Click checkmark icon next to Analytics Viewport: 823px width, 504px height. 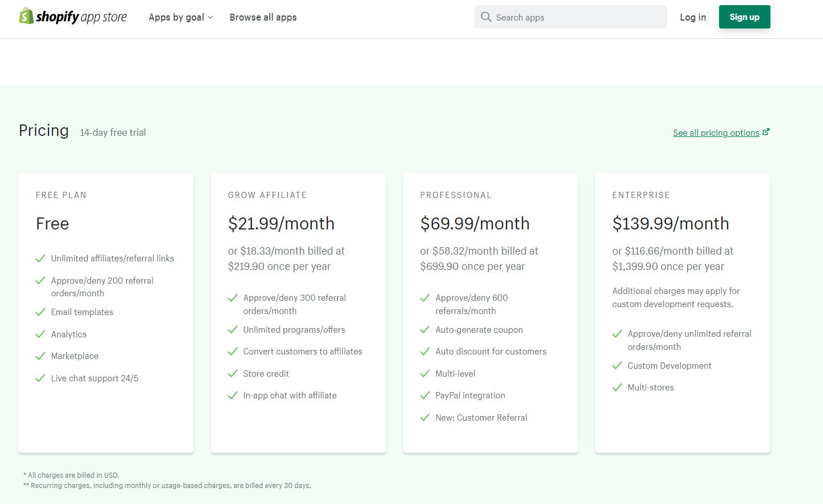coord(41,334)
